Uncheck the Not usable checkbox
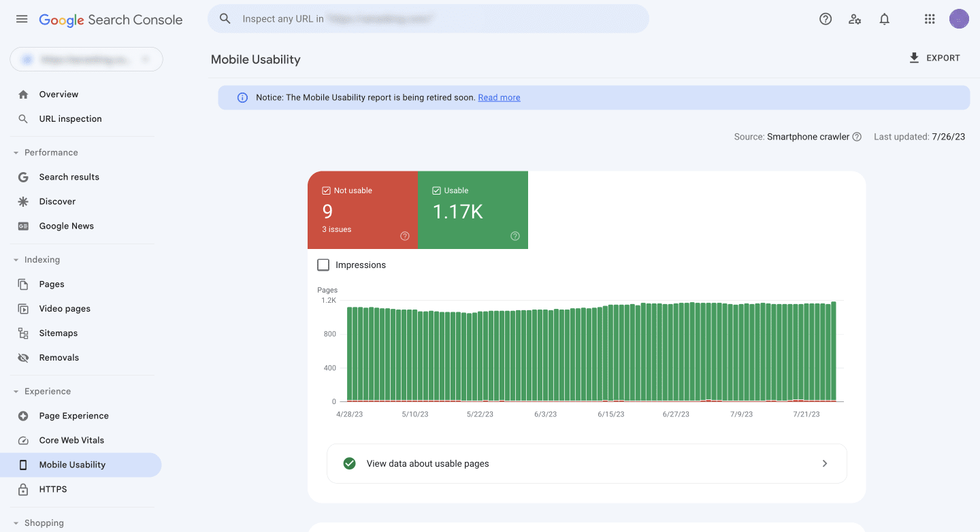This screenshot has width=980, height=532. tap(326, 190)
